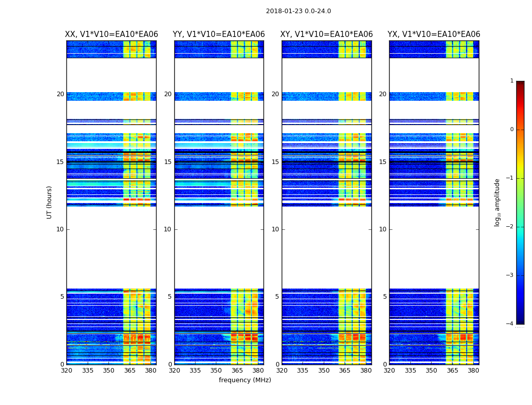Image resolution: width=532 pixels, height=405 pixels.
Task: Click the log10 amplitude colorbar label
Action: point(497,202)
